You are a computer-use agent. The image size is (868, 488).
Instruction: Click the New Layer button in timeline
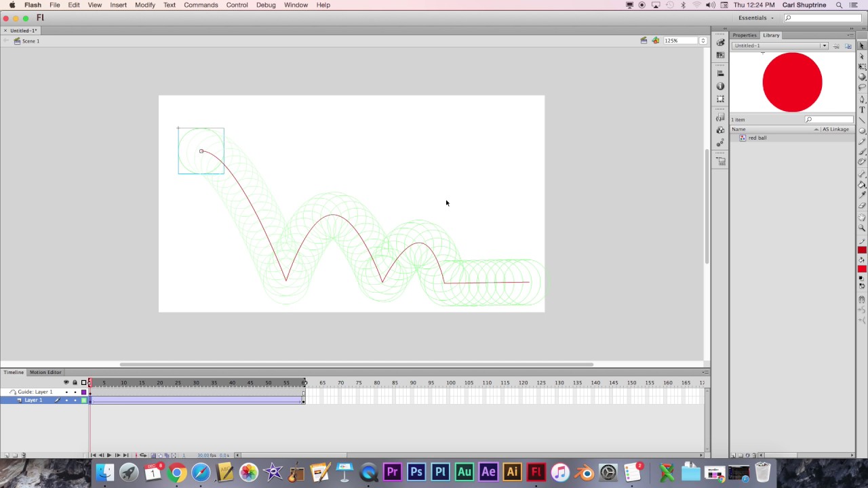click(6, 455)
